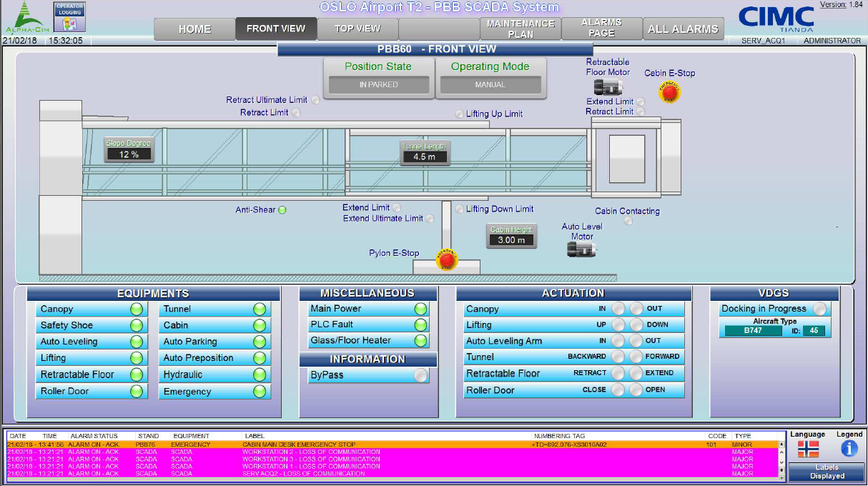The image size is (868, 486).
Task: Open the ALARMS PAGE tab
Action: (x=601, y=29)
